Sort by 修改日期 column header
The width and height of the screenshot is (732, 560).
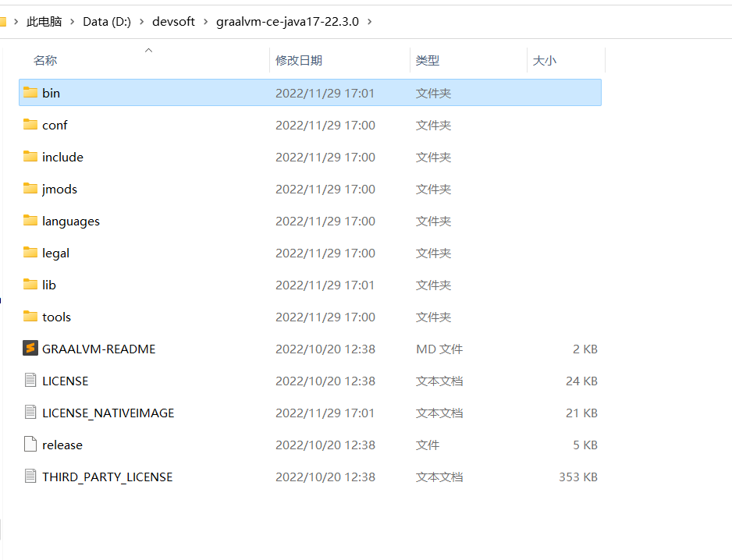[299, 60]
